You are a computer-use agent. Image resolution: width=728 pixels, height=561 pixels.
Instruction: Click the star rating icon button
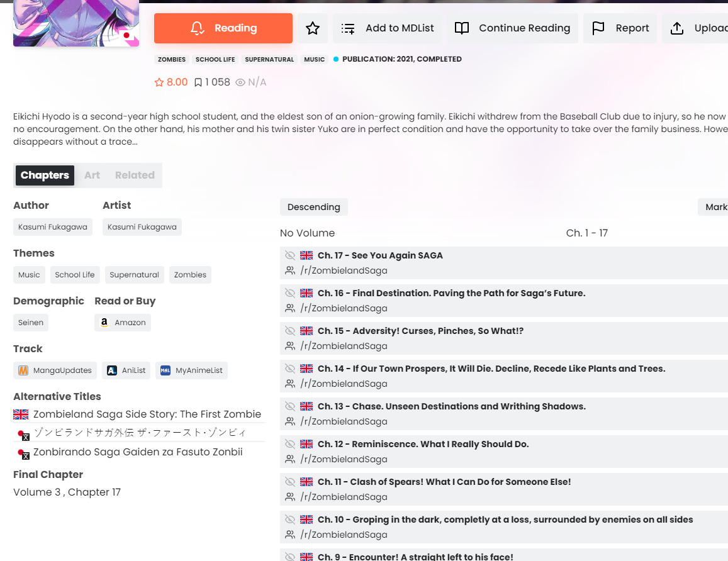coord(313,28)
